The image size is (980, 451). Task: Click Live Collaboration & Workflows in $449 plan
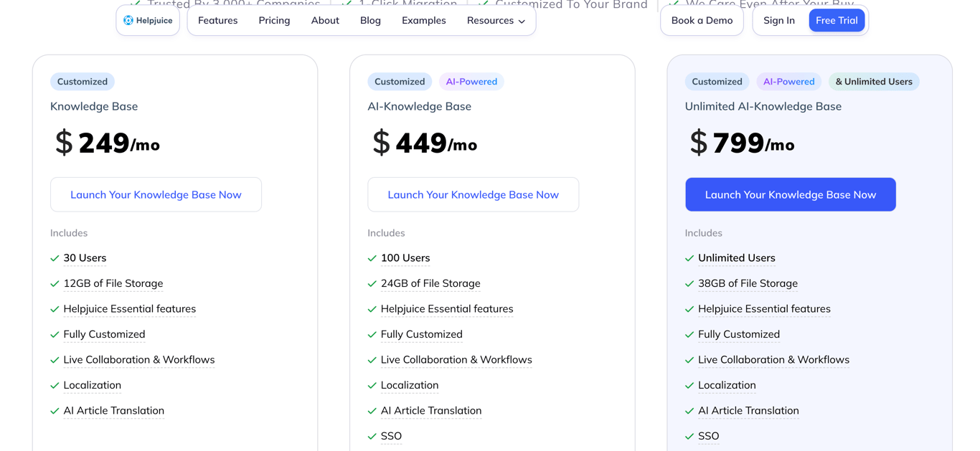[x=456, y=360]
